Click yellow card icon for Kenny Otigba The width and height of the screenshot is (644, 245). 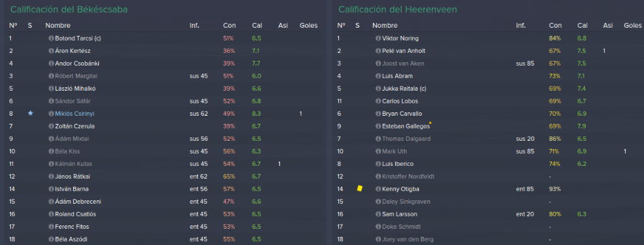pos(360,189)
